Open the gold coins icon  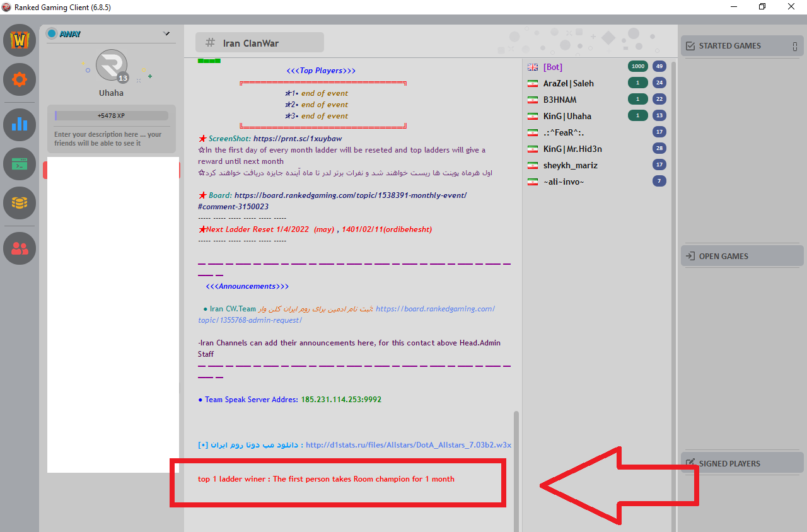tap(20, 203)
